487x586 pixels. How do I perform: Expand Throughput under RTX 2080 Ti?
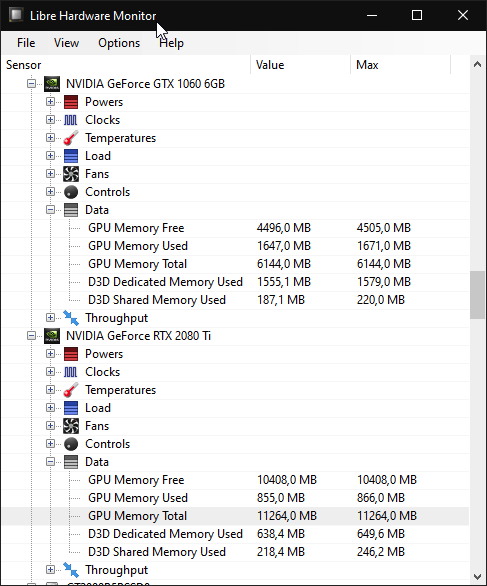(50, 570)
